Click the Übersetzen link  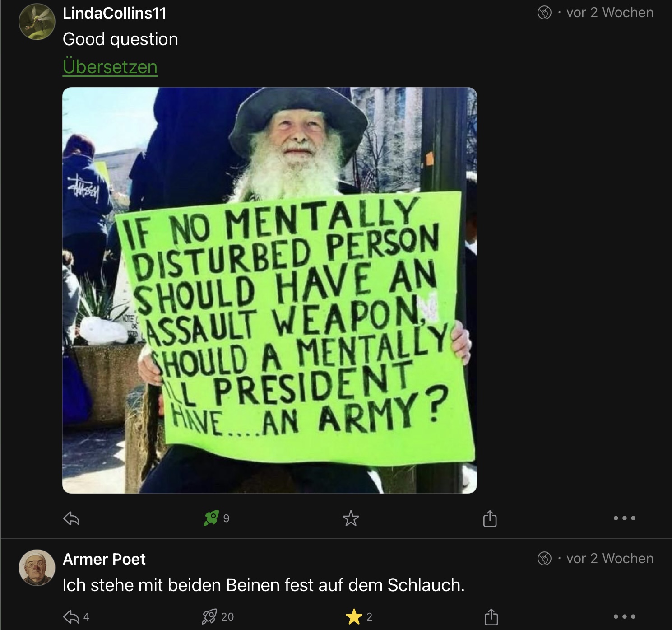click(110, 67)
